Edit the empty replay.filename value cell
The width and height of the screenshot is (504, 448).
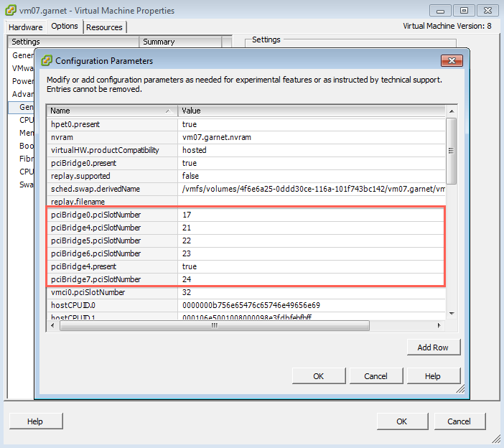click(x=312, y=202)
